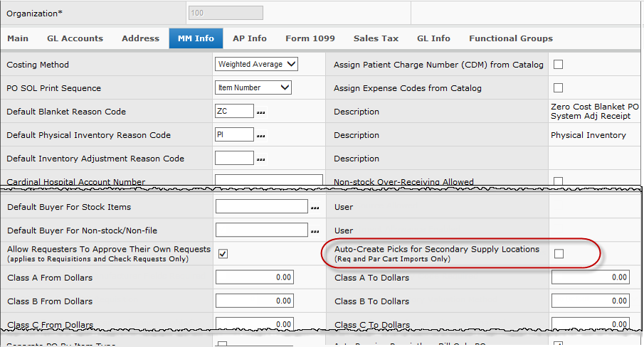Open lookup for Default Inventory Adjustment Reason Code

coord(261,159)
